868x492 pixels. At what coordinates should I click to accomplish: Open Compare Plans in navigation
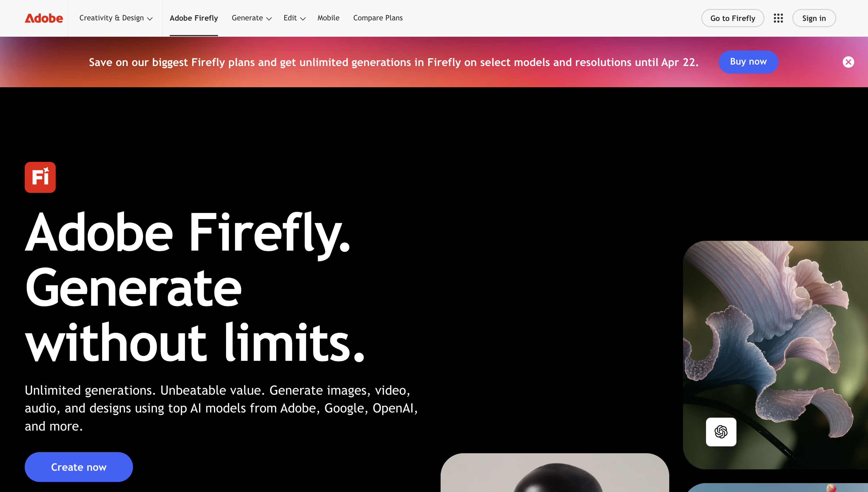coord(378,18)
